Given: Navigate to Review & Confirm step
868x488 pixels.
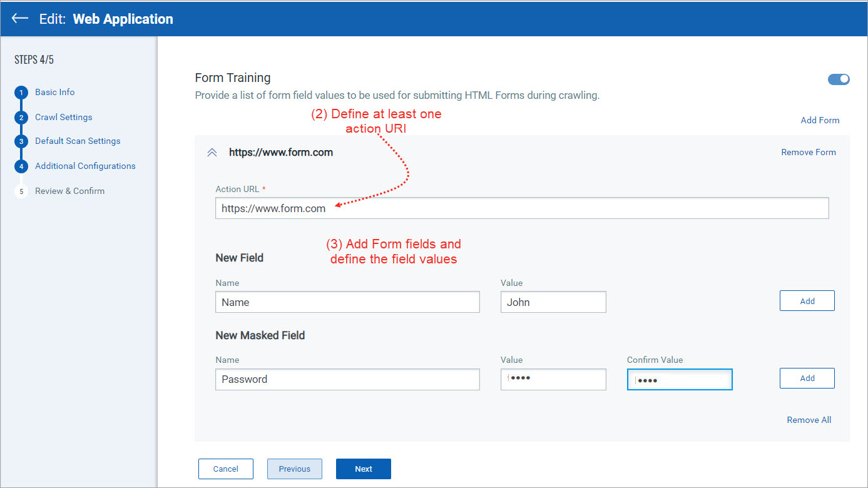Looking at the screenshot, I should (69, 191).
